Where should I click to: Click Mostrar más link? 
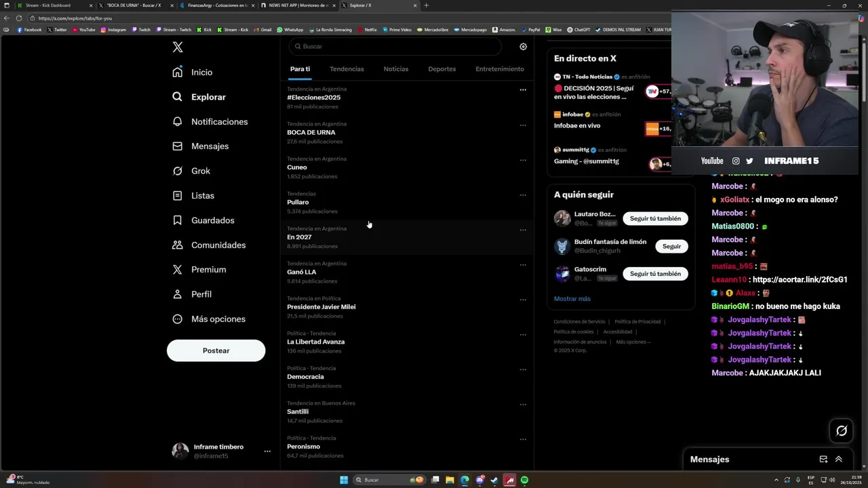[x=572, y=299]
